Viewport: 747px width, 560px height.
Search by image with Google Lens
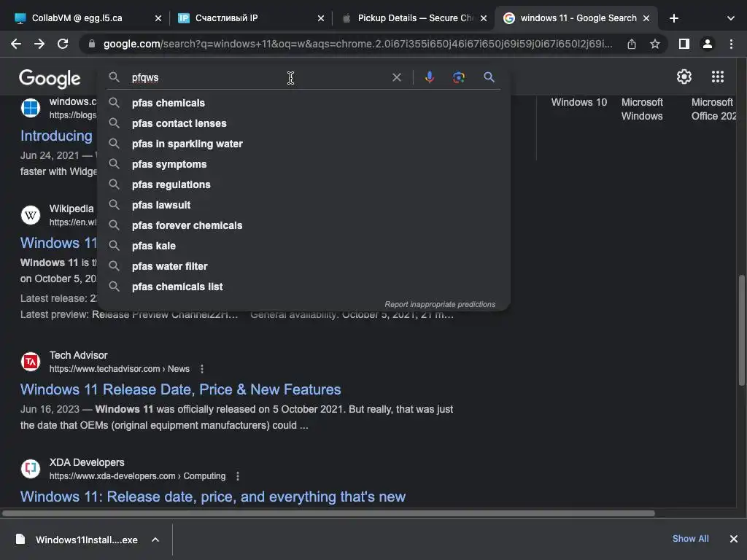tap(458, 77)
